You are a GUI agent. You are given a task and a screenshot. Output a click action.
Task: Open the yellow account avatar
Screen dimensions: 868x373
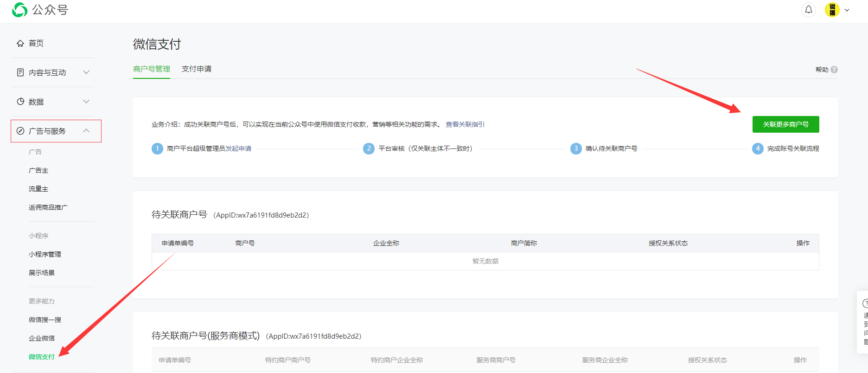tap(832, 10)
